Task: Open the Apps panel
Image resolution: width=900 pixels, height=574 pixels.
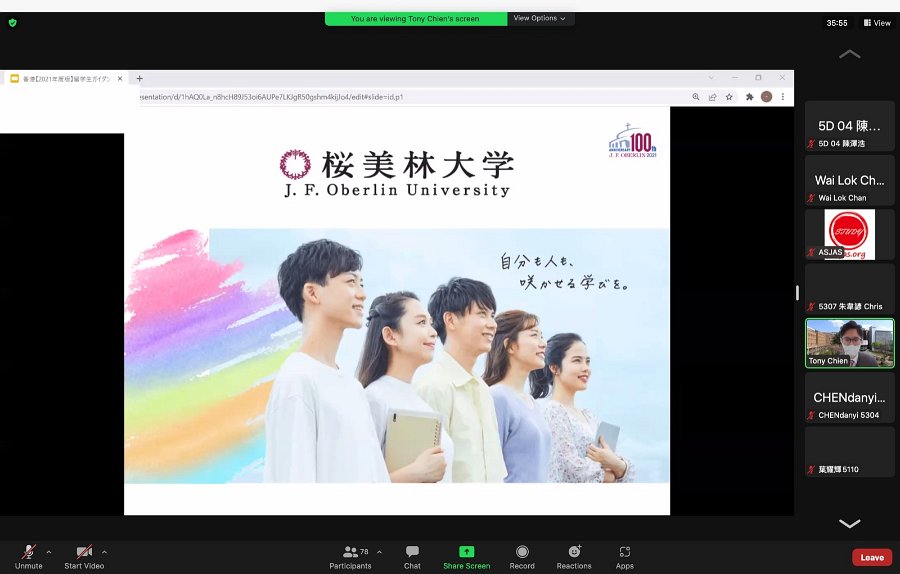Action: (x=624, y=557)
